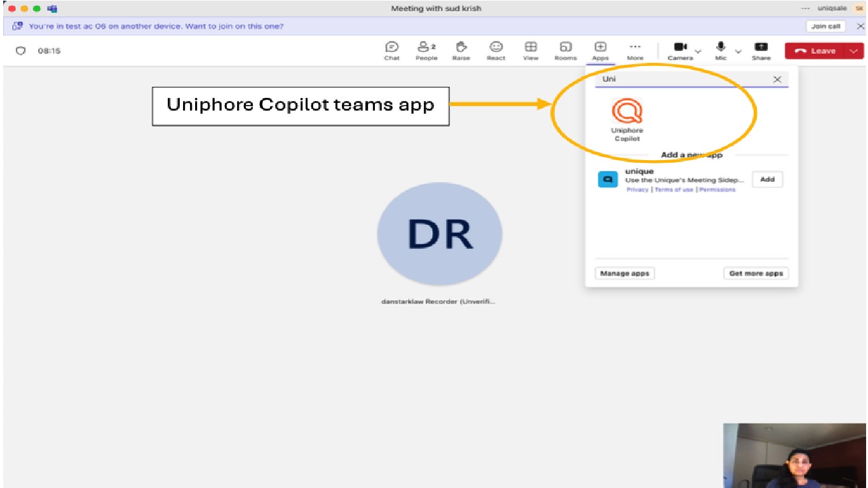The image size is (868, 488).
Task: Click the shield icon beside the timer
Action: [20, 51]
